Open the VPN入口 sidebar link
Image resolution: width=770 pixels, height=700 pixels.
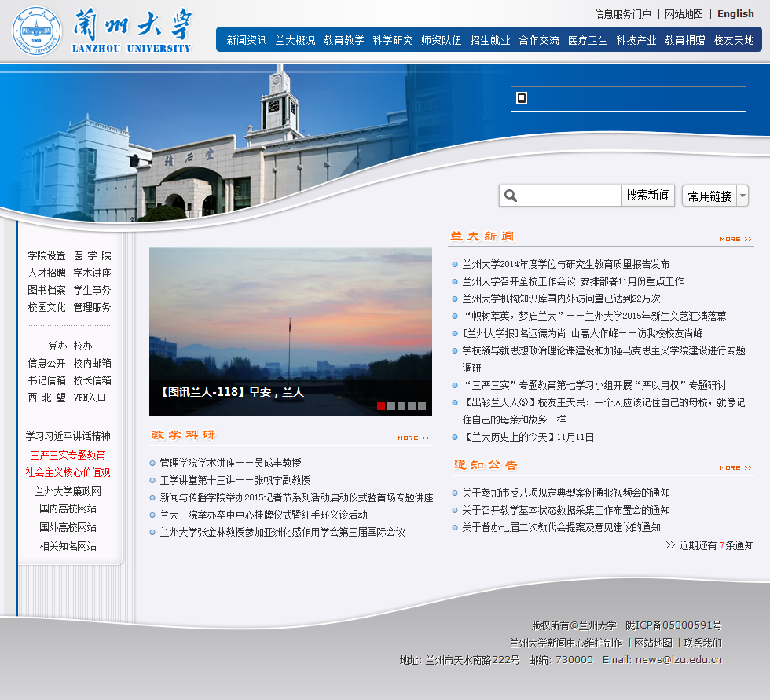(90, 398)
